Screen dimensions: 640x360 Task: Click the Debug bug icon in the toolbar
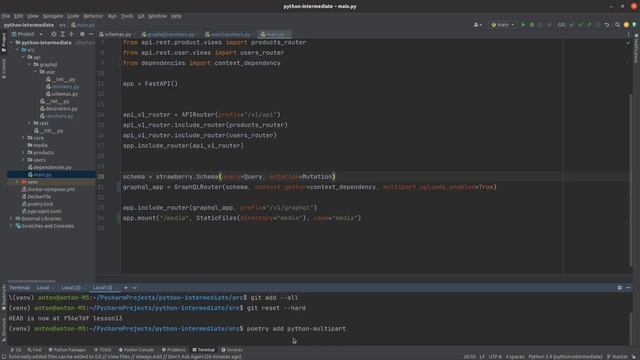click(x=532, y=25)
